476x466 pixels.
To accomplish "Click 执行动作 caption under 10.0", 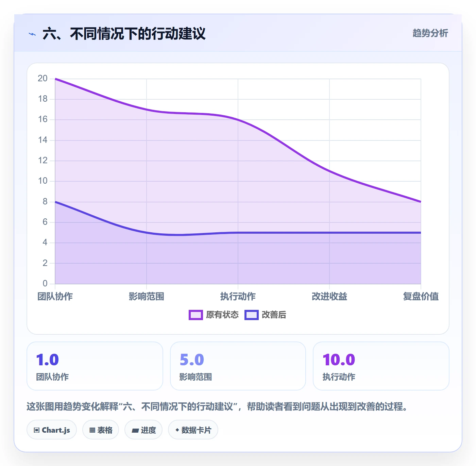I will (339, 377).
